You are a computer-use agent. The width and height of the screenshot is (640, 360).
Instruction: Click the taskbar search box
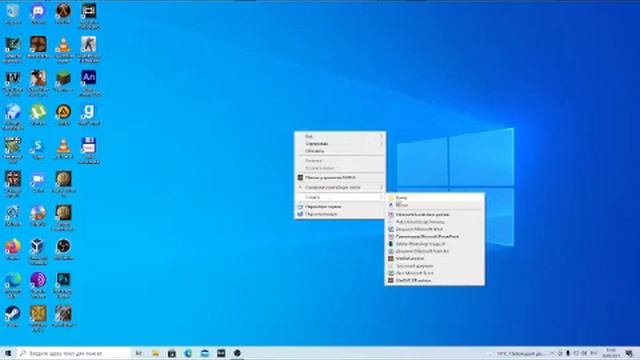(x=73, y=353)
